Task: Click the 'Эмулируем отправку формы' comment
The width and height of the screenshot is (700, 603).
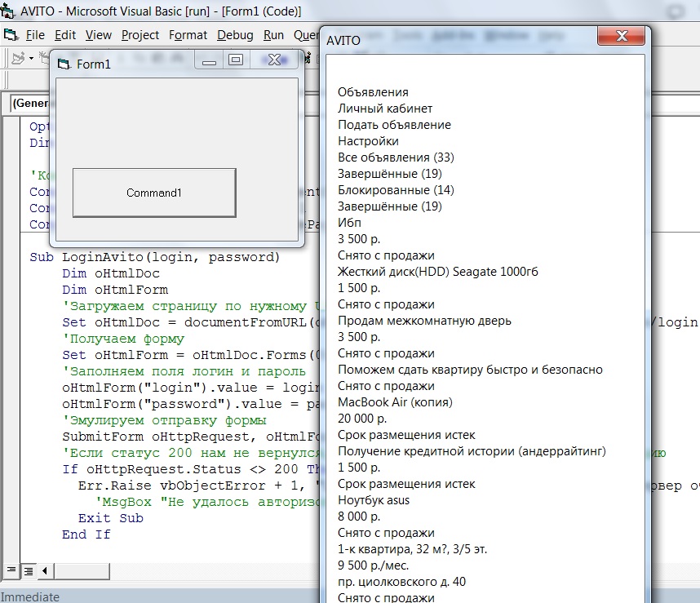Action: click(164, 420)
